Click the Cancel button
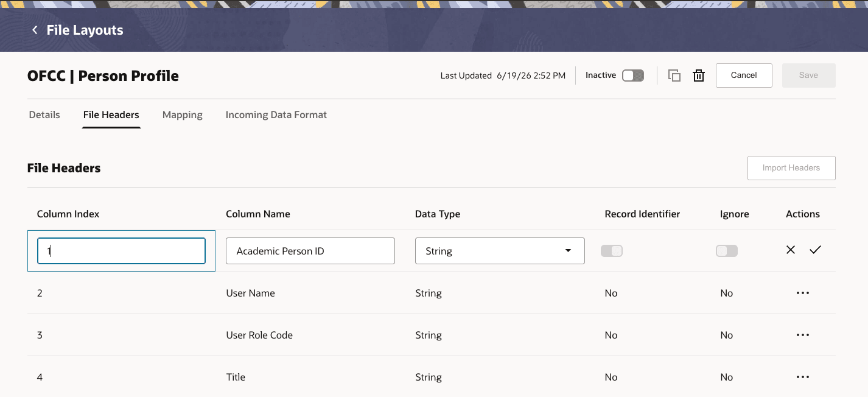This screenshot has height=397, width=868. point(744,76)
